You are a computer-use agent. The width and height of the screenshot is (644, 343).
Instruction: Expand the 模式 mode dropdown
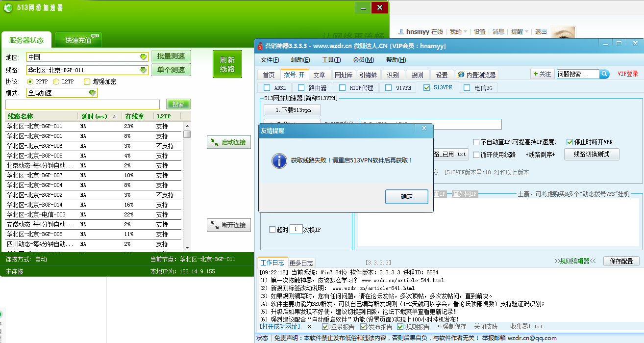point(92,93)
